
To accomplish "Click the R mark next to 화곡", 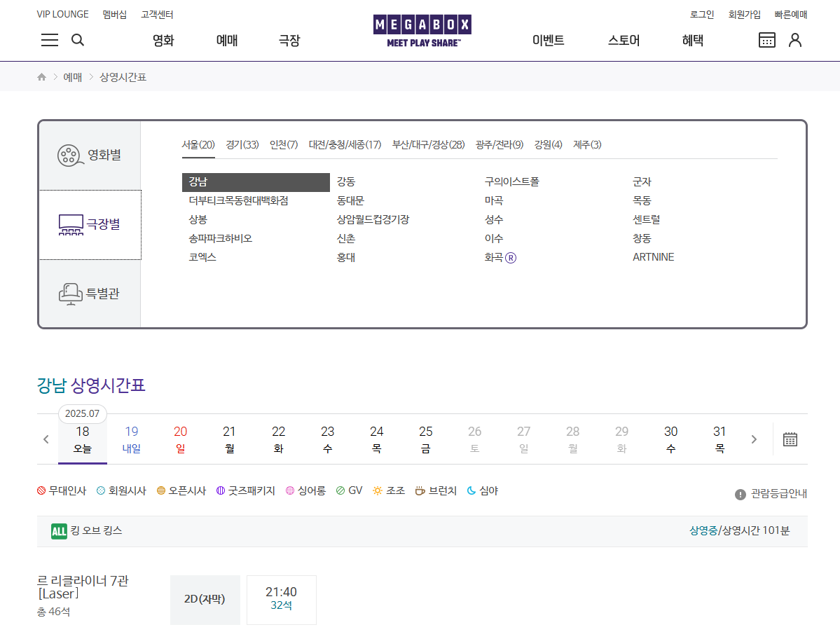I will point(511,258).
